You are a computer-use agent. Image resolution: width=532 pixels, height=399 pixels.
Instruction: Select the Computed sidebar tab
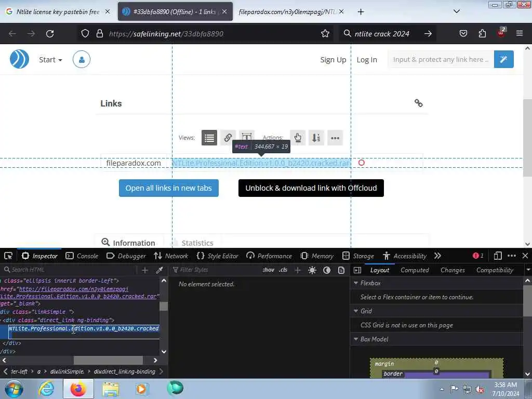(415, 270)
